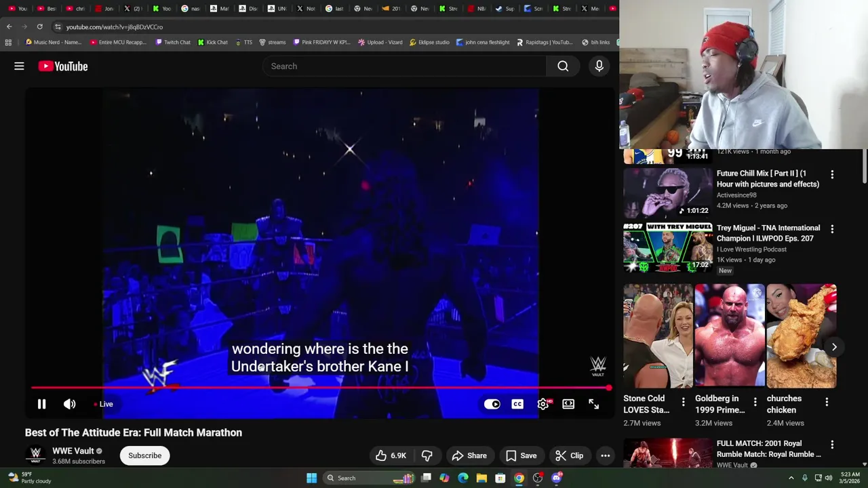Pause the video
The image size is (868, 488).
[x=41, y=404]
